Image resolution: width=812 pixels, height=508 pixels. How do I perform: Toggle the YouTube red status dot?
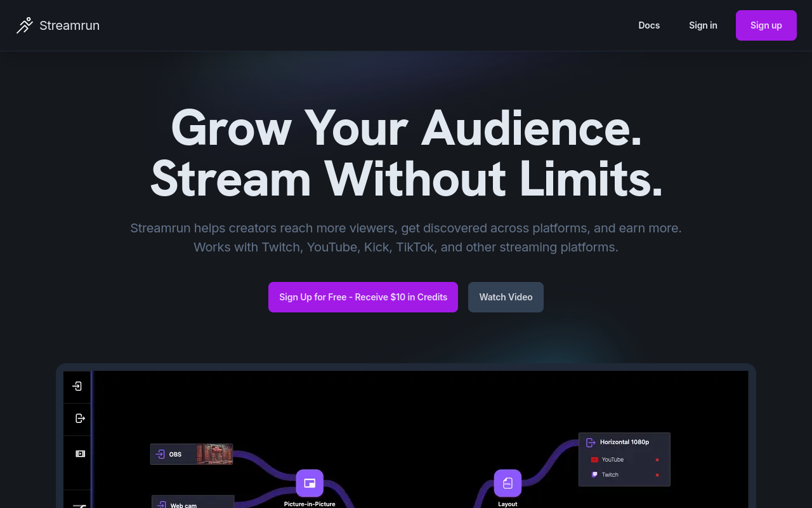tap(657, 460)
